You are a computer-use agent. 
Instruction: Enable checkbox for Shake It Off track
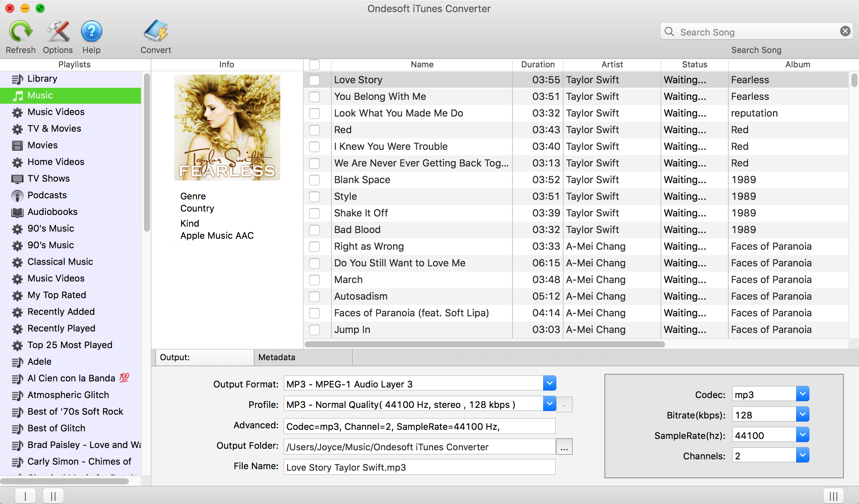[315, 212]
